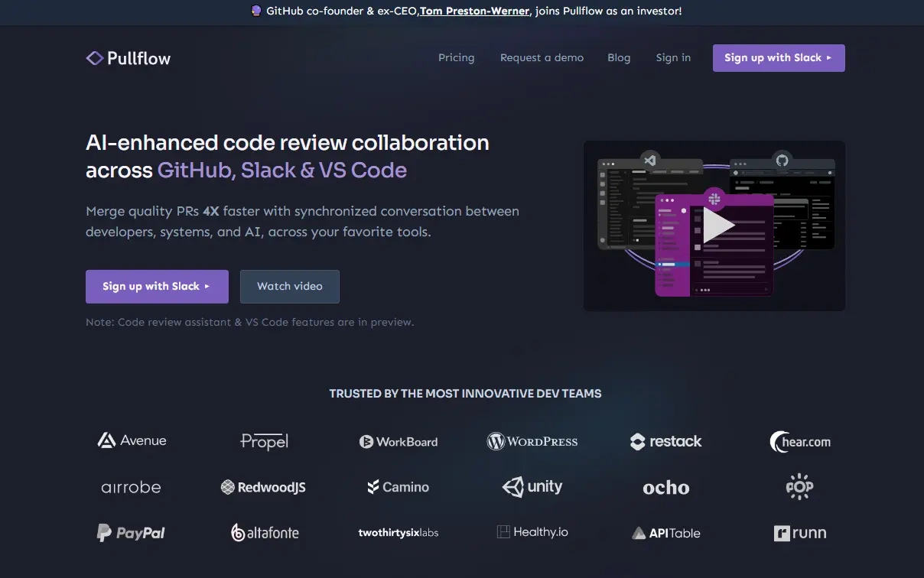Click the Avenue logo
The image size is (924, 578).
click(132, 440)
